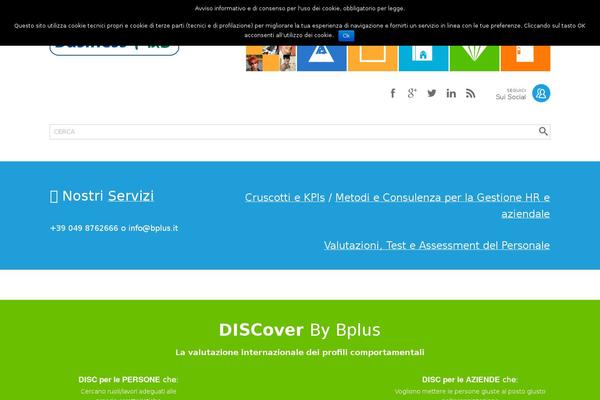The image size is (600, 400).
Task: Open the RSS feed icon
Action: click(x=471, y=93)
